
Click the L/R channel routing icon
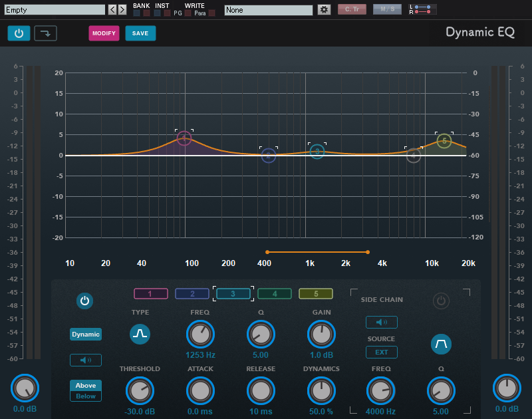click(x=423, y=9)
